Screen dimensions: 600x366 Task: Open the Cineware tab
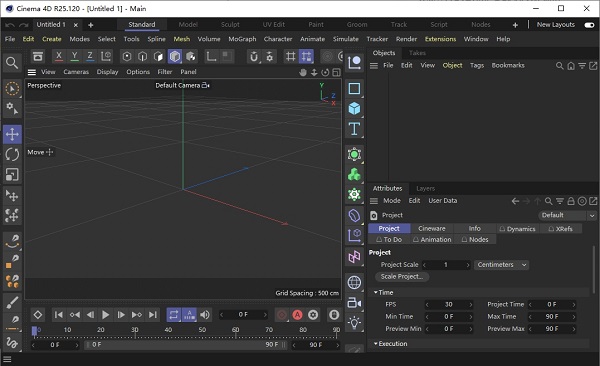[x=432, y=229]
